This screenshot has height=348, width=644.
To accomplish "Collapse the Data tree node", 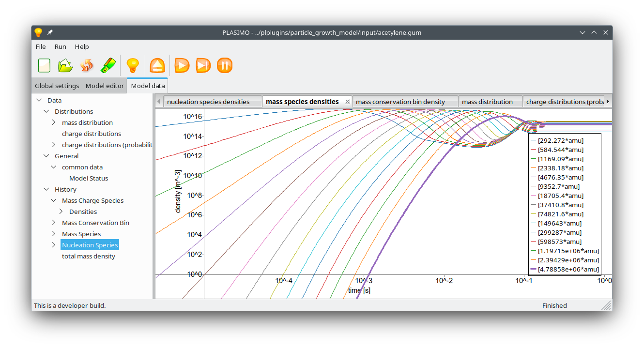I will (39, 100).
